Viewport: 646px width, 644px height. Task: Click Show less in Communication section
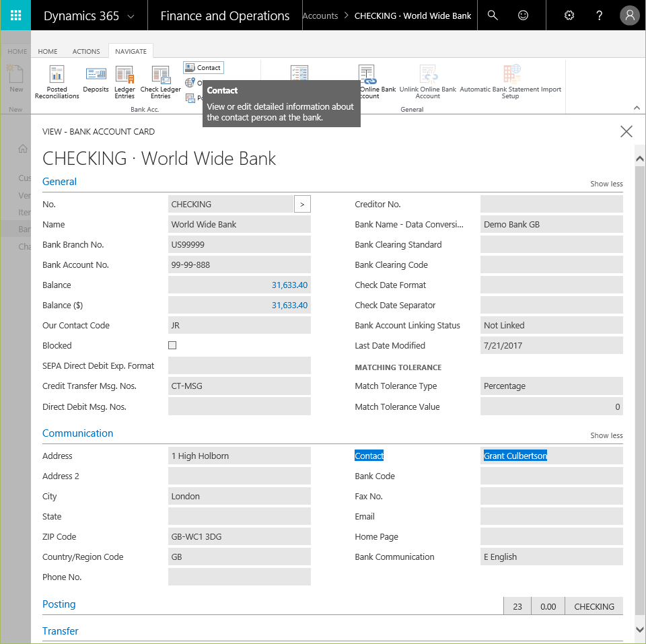pyautogui.click(x=606, y=435)
